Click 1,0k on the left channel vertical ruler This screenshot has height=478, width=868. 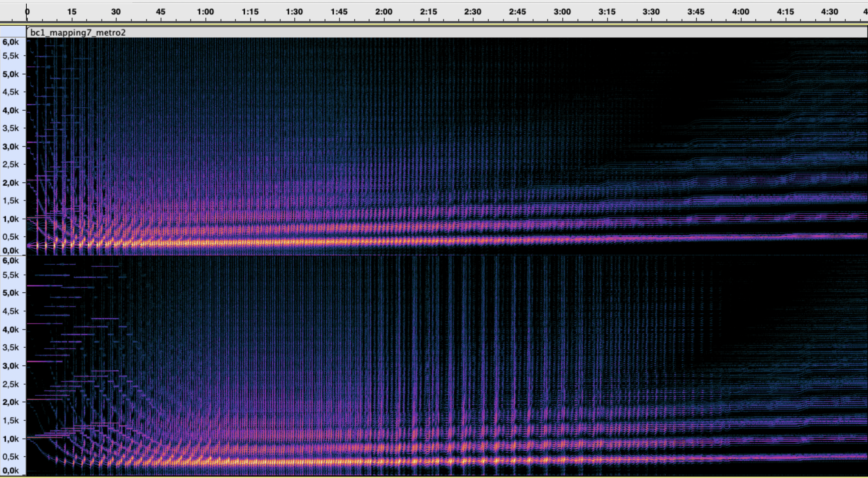click(x=11, y=219)
